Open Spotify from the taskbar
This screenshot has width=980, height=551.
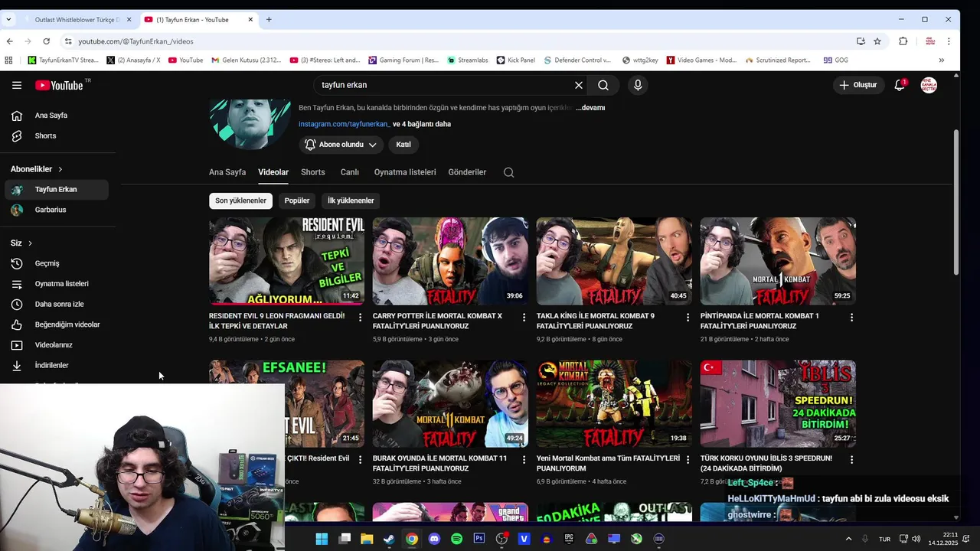pyautogui.click(x=457, y=539)
